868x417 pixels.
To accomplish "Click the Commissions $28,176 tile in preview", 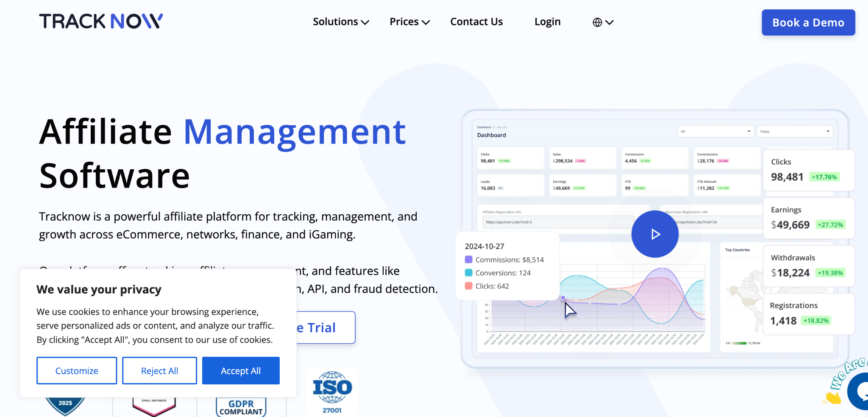I will [x=727, y=158].
